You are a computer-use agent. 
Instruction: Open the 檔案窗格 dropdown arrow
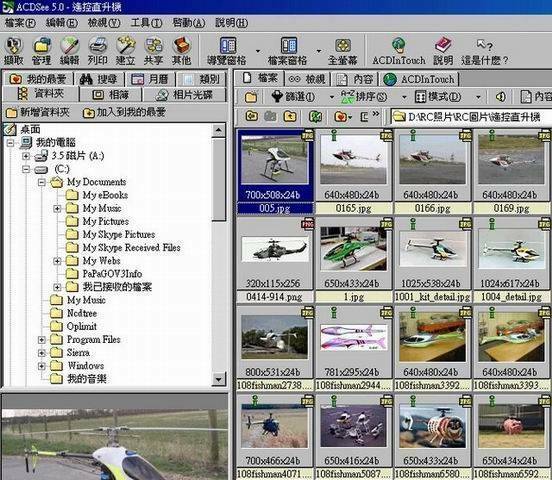pos(319,51)
